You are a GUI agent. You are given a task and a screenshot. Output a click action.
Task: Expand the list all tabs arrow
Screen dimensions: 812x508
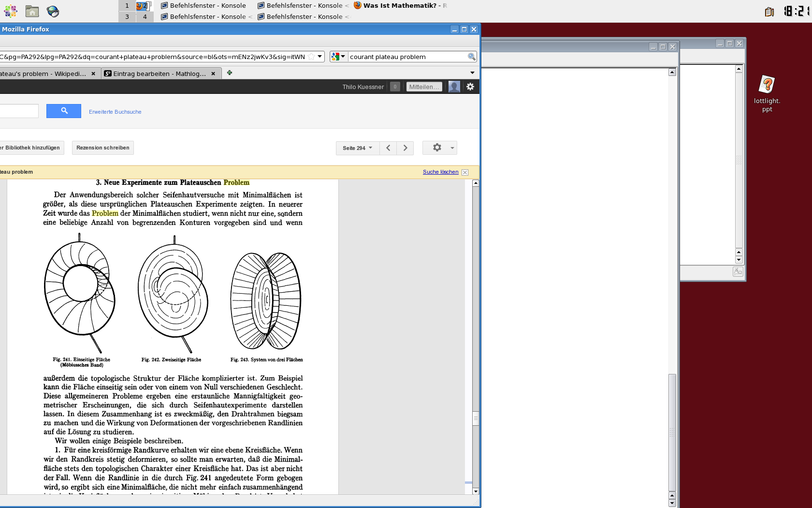click(x=472, y=73)
